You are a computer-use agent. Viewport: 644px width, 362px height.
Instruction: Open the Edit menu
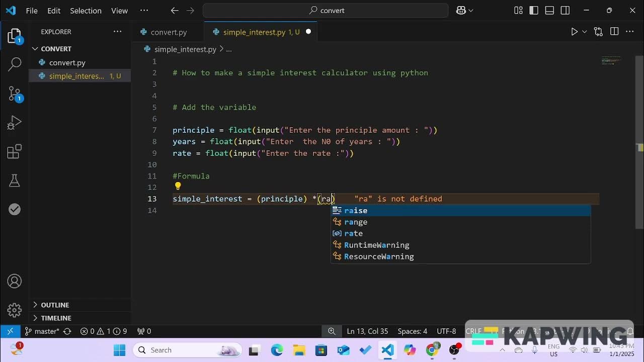[x=54, y=11]
